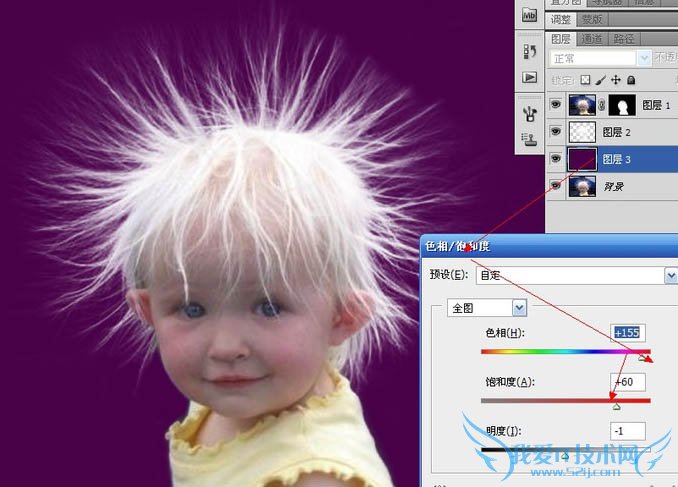Expand the 预设 preset dropdown
Image resolution: width=678 pixels, height=487 pixels.
click(x=670, y=274)
